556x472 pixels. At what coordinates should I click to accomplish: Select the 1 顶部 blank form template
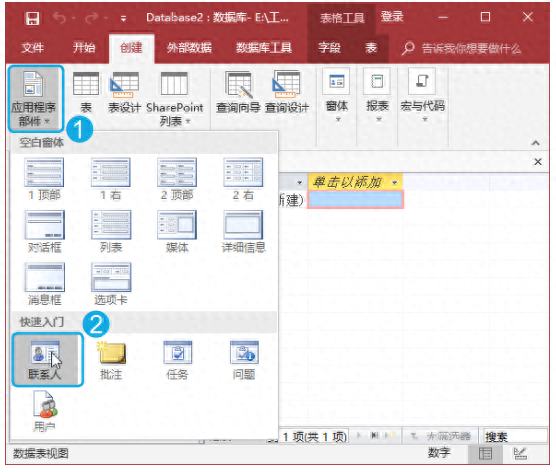pos(44,179)
